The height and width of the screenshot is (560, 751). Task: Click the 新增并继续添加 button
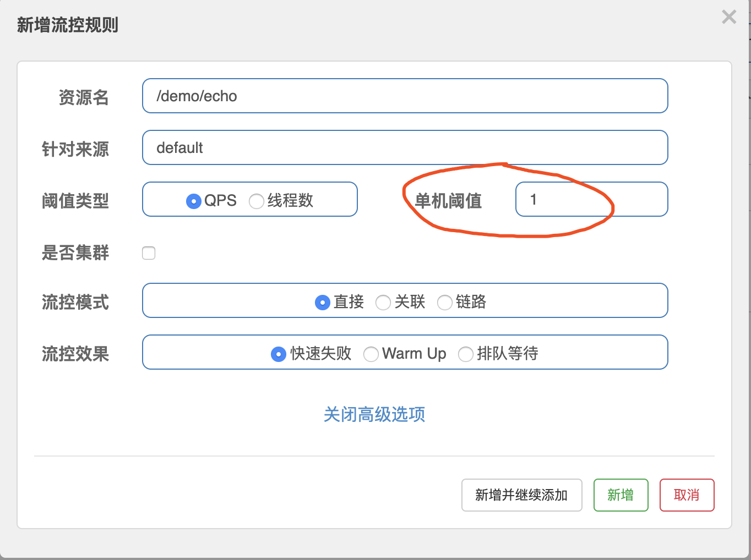tap(521, 495)
